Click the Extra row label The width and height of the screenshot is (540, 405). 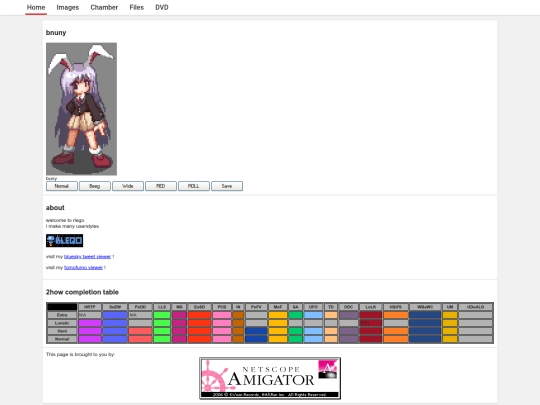coord(62,315)
